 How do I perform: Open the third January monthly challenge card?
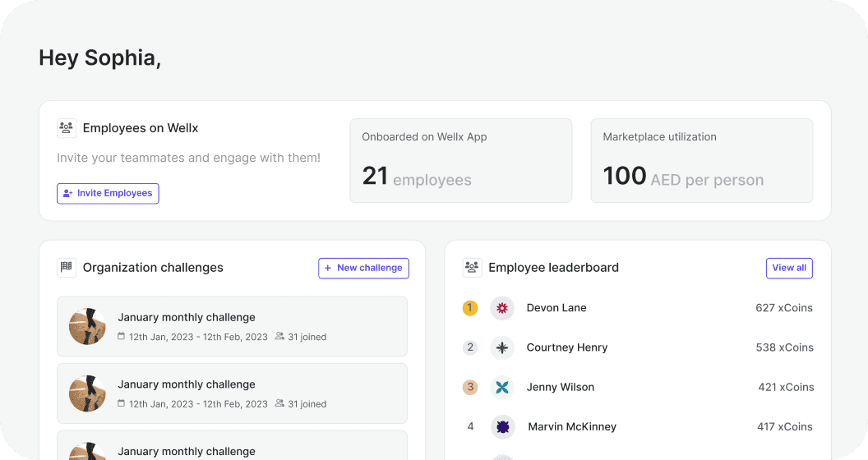[233, 445]
